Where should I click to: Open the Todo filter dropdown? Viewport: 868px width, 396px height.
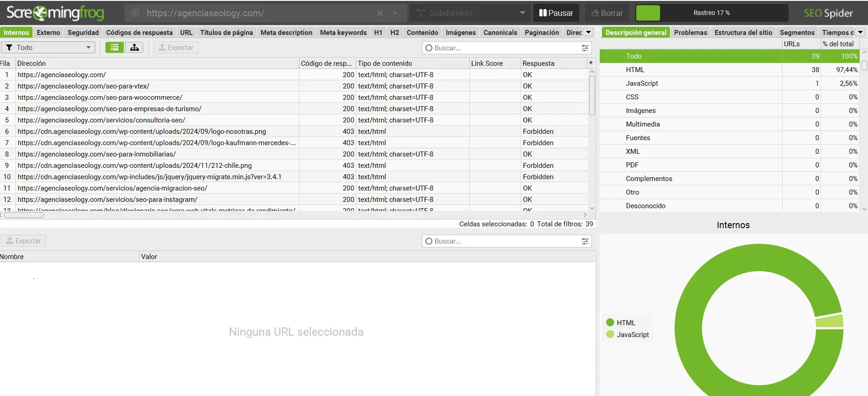[x=48, y=48]
